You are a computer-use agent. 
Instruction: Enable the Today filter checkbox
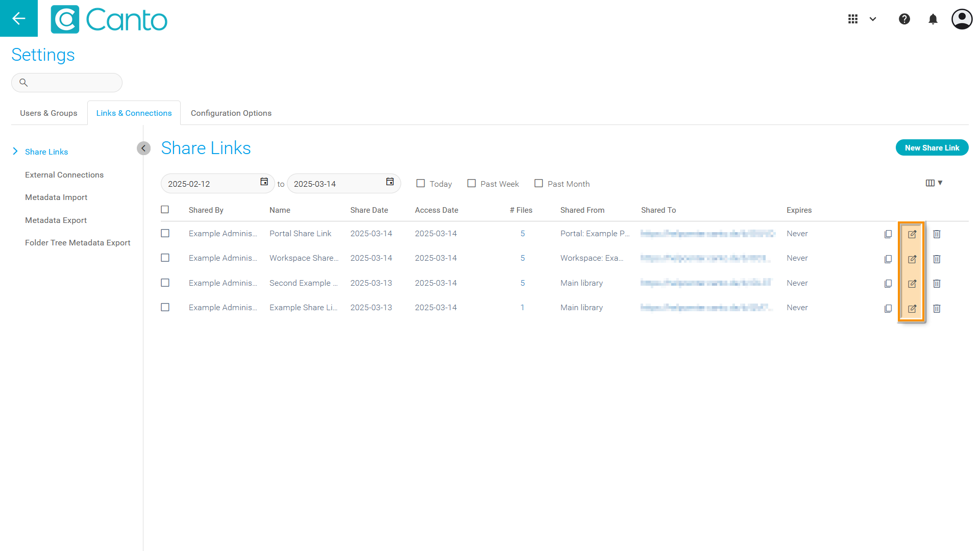click(421, 183)
